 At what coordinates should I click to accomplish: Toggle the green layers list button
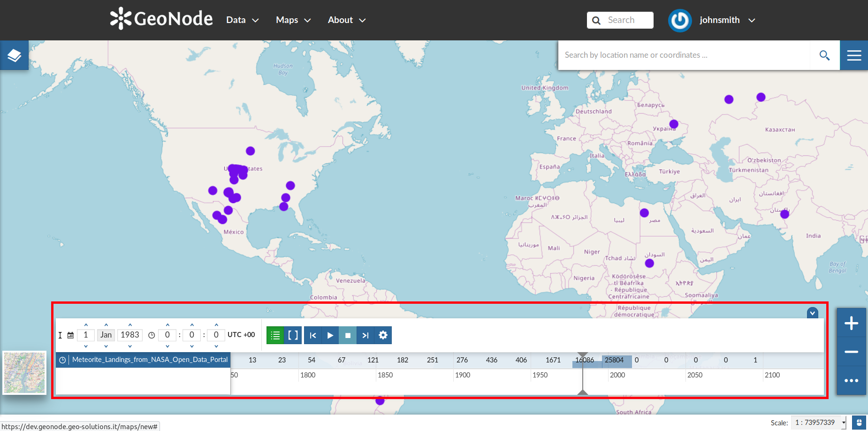275,335
